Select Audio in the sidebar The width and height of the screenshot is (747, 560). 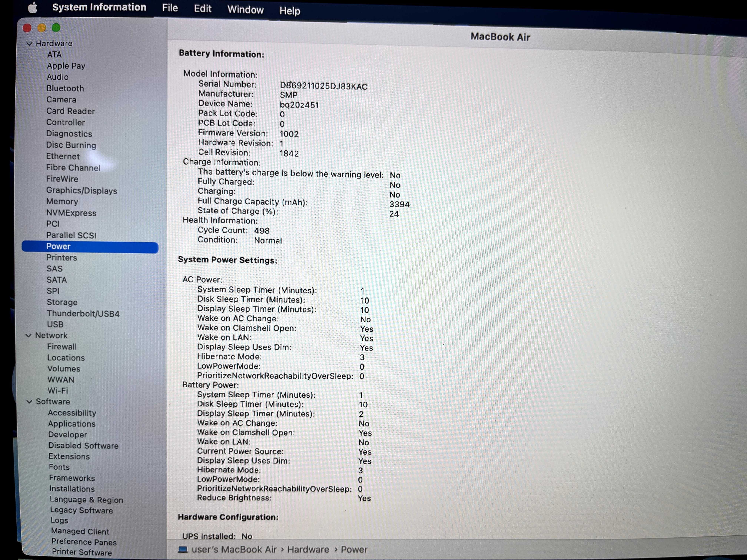(58, 77)
